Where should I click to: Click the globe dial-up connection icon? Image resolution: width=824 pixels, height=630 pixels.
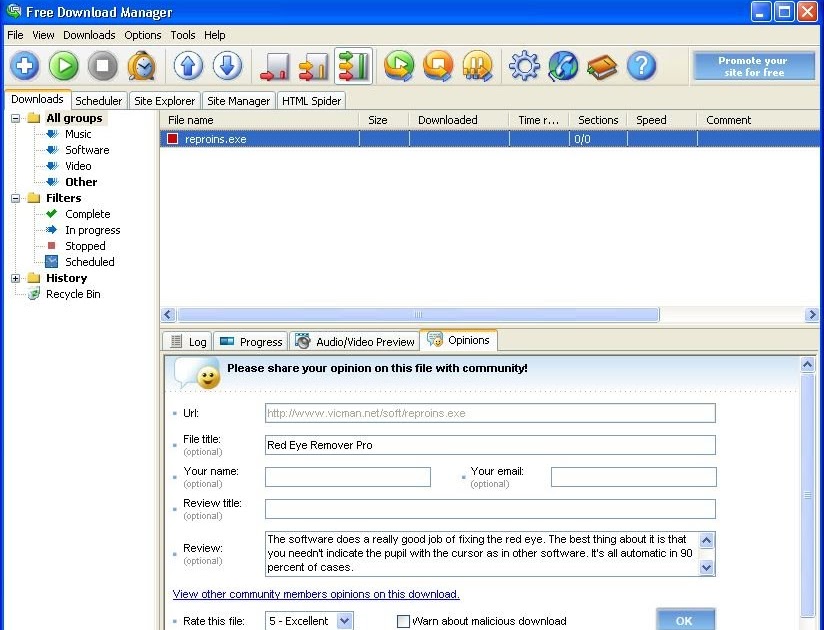click(563, 66)
